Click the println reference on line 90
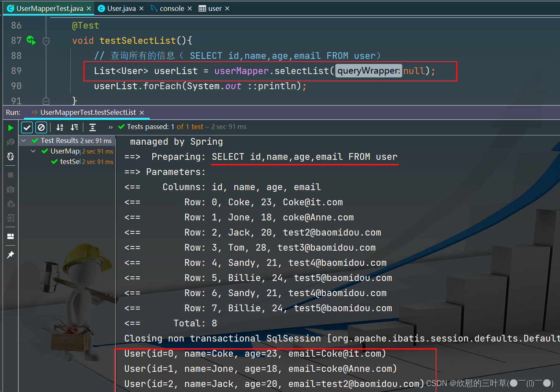Screen dimensions: 560x392 (277, 86)
